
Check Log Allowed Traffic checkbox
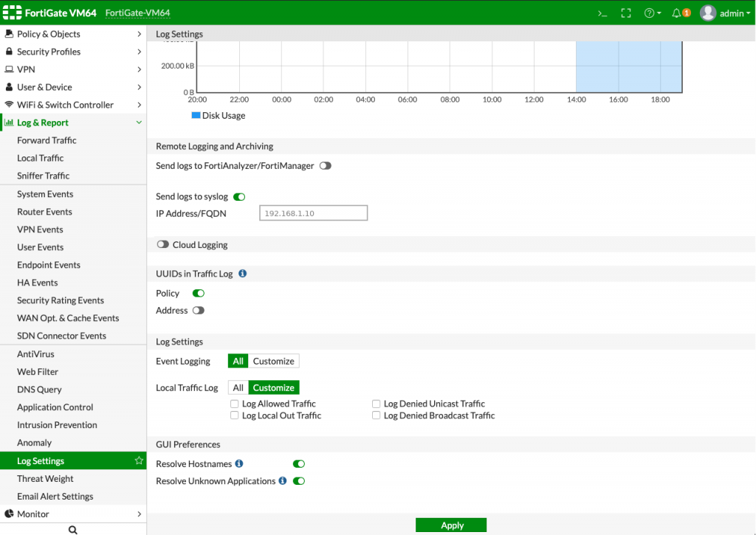235,404
